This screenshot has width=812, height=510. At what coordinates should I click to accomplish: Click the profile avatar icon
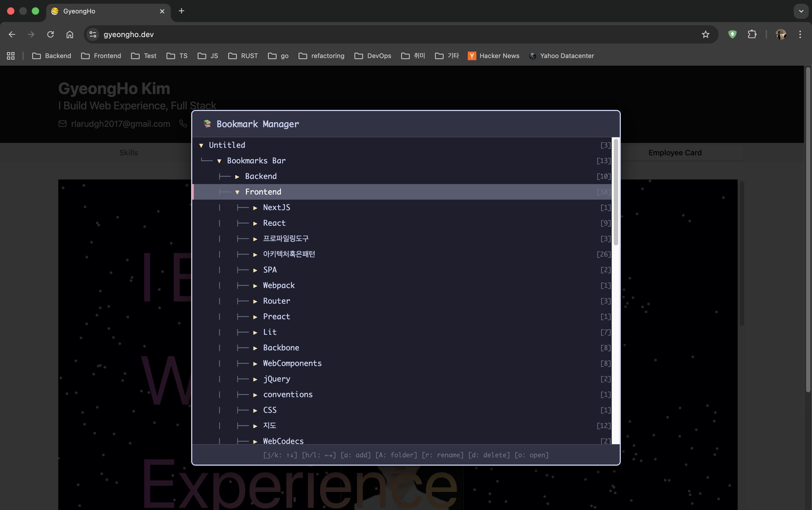tap(781, 34)
